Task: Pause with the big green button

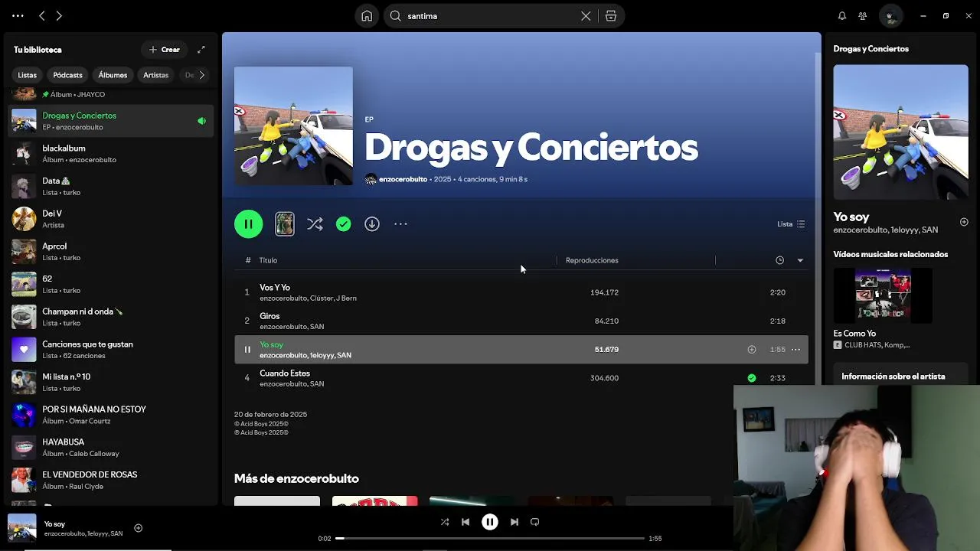Action: pyautogui.click(x=249, y=224)
